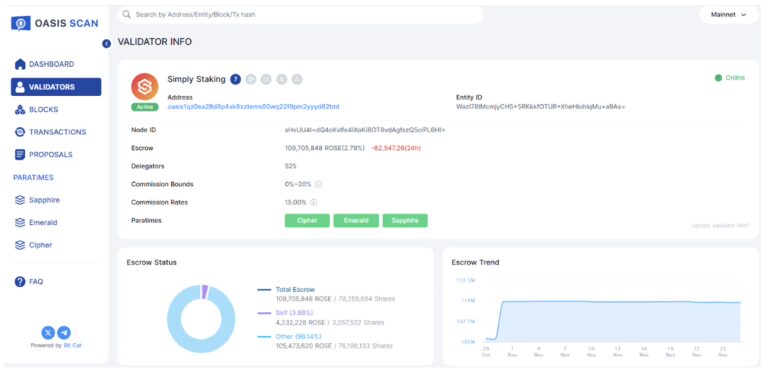Go to Validators in the sidebar
Image resolution: width=768 pixels, height=376 pixels.
[56, 87]
